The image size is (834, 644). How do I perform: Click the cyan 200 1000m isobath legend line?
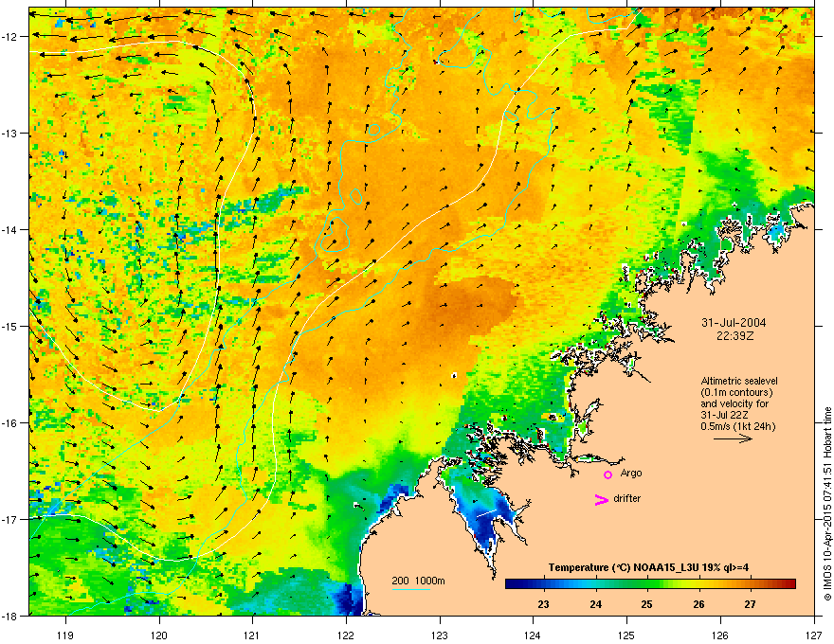tap(410, 589)
